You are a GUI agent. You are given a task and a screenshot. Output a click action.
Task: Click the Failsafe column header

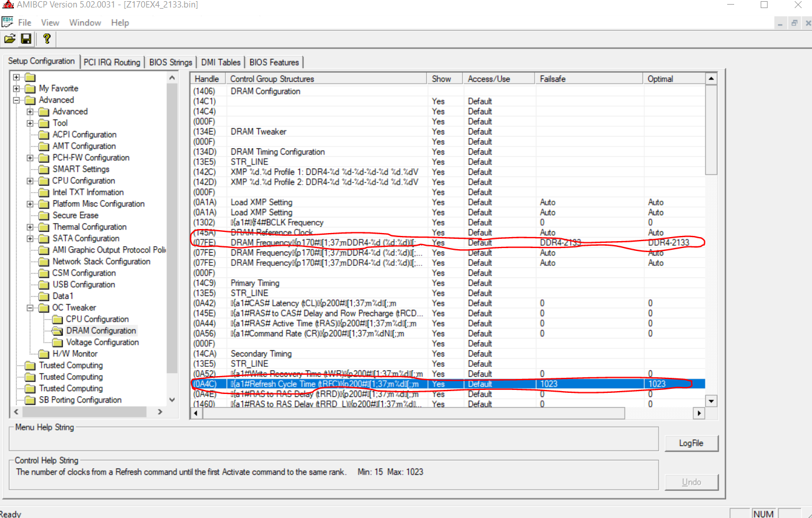click(x=589, y=79)
